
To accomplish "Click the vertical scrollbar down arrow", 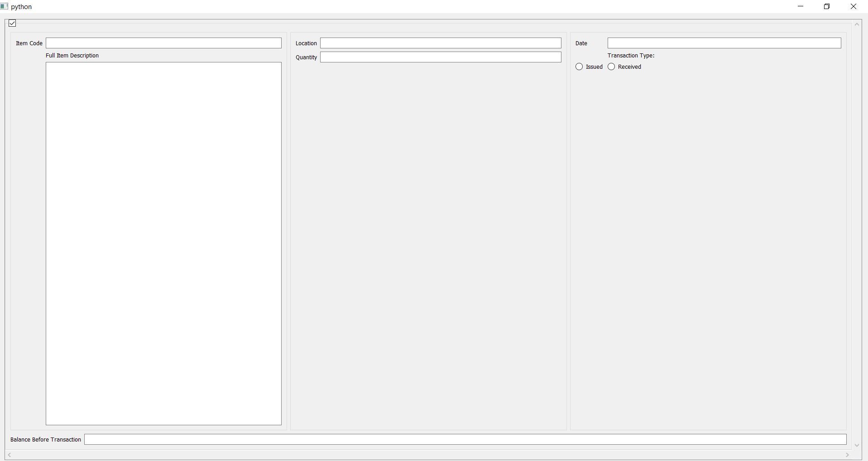I will pos(857,446).
